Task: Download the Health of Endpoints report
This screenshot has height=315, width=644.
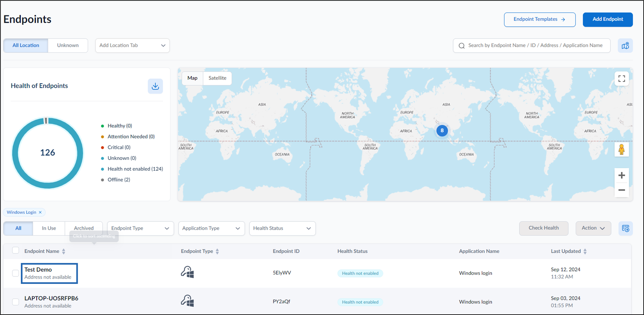Action: [155, 86]
